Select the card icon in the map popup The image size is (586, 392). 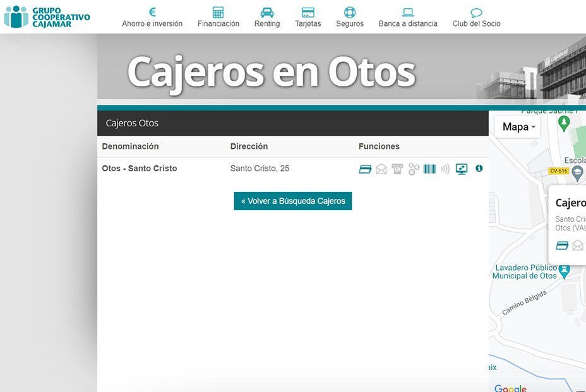point(561,245)
